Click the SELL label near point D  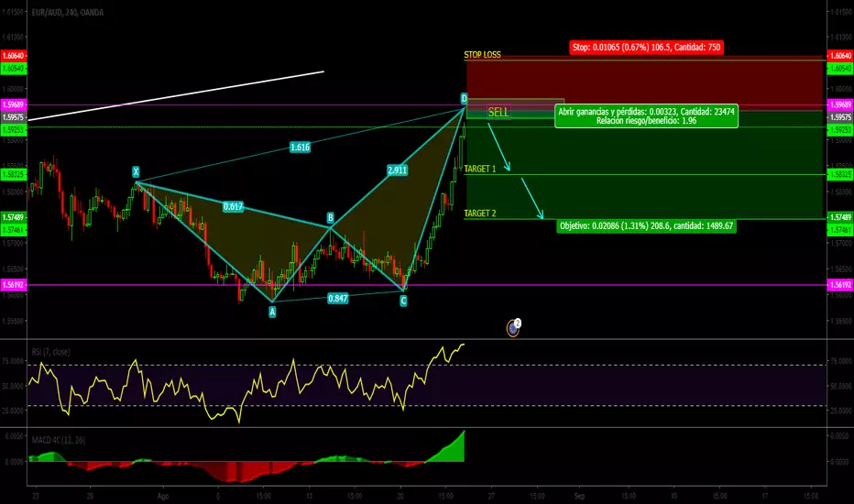pos(498,112)
